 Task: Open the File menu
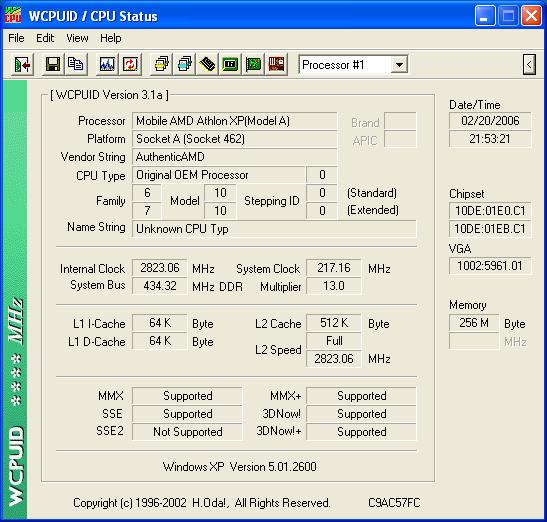[x=16, y=38]
